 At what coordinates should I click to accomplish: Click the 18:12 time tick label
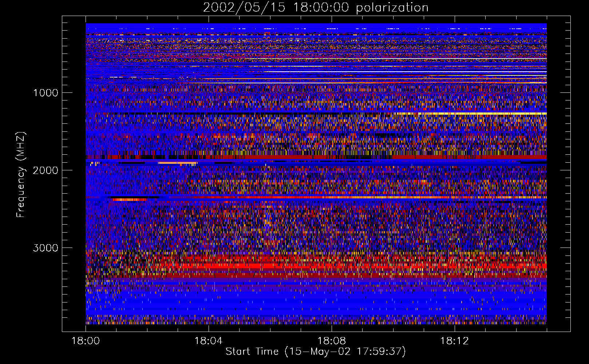[x=455, y=341]
